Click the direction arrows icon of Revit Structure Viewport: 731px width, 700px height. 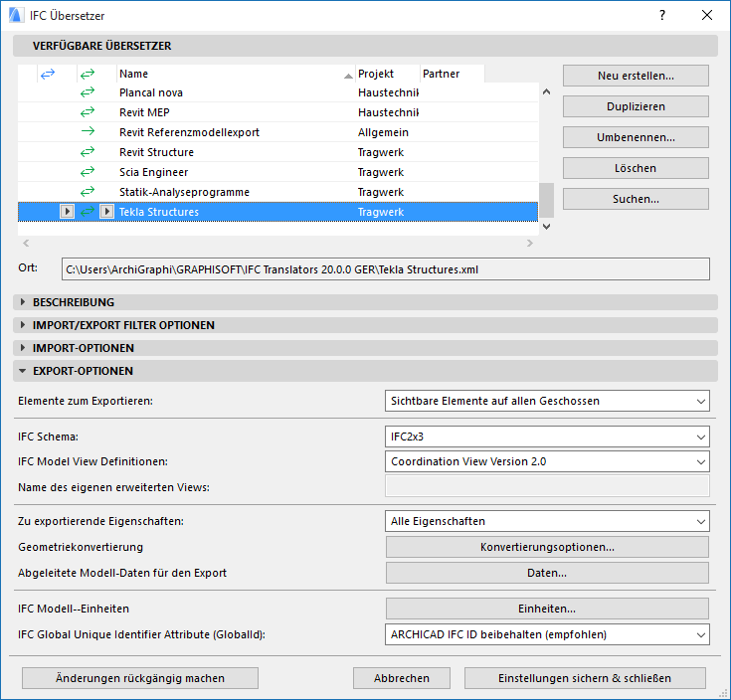88,152
